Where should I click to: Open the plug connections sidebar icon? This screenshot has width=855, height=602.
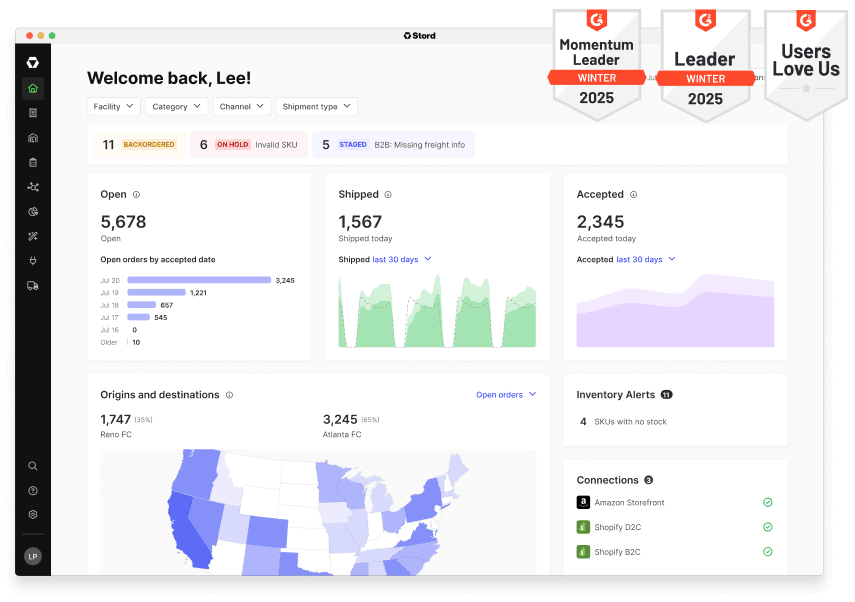point(33,261)
